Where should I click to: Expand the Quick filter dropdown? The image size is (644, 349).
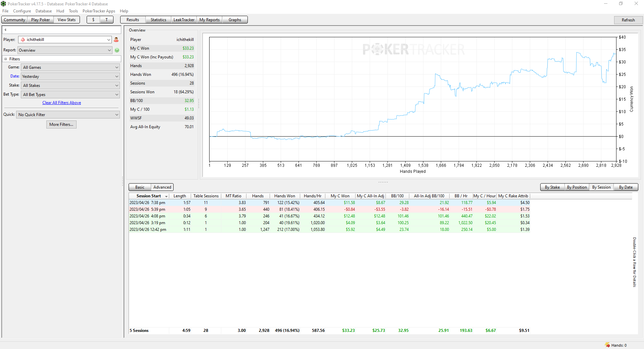(x=68, y=115)
